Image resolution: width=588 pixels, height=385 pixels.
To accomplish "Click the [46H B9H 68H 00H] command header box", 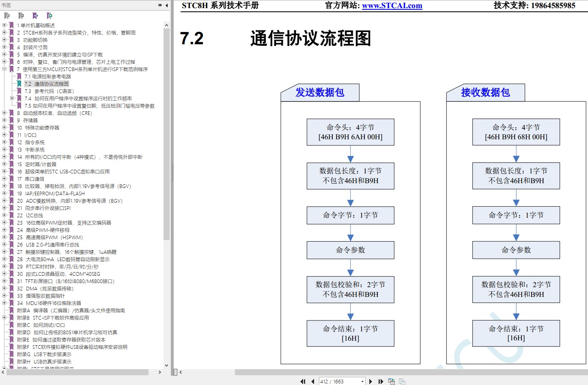I will pyautogui.click(x=516, y=132).
